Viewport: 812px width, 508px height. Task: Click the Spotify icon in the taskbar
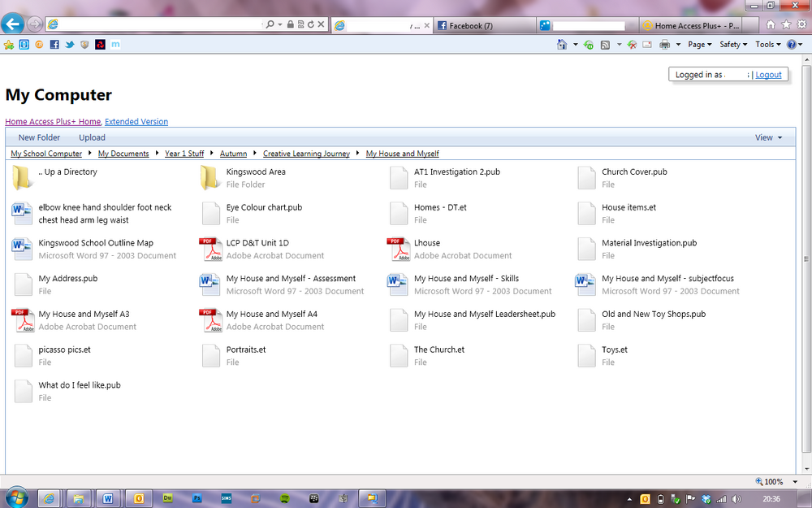pyautogui.click(x=284, y=498)
